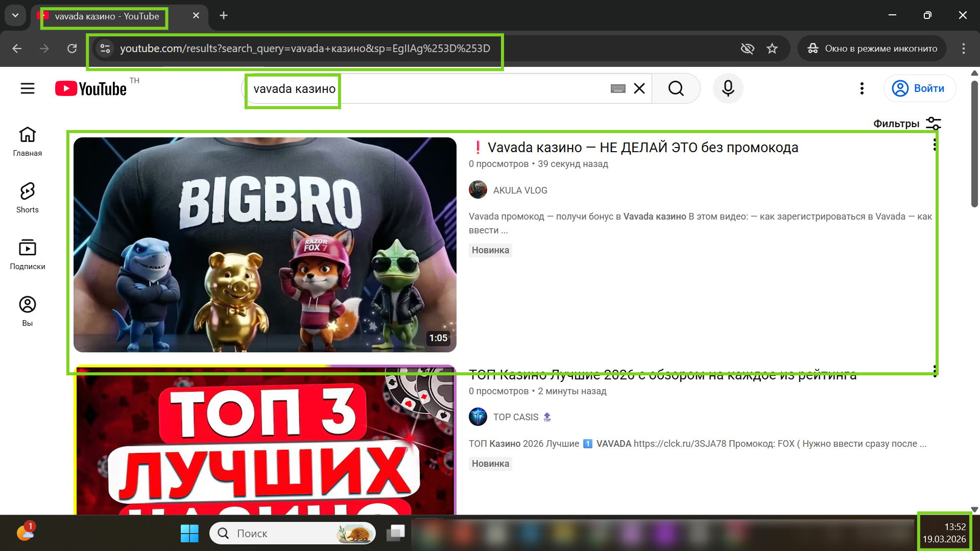This screenshot has height=551, width=980.
Task: Toggle third-party cookie blocking eye icon
Action: [x=747, y=49]
